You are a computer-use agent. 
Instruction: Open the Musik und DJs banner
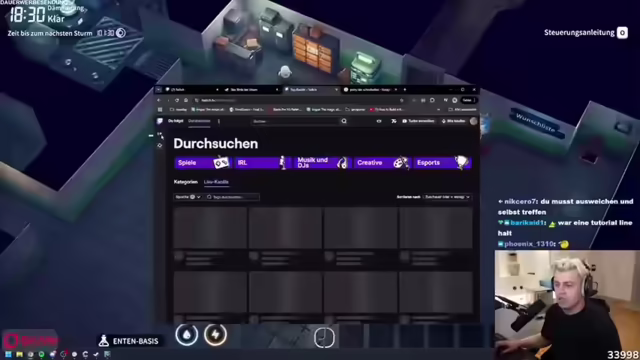point(322,163)
